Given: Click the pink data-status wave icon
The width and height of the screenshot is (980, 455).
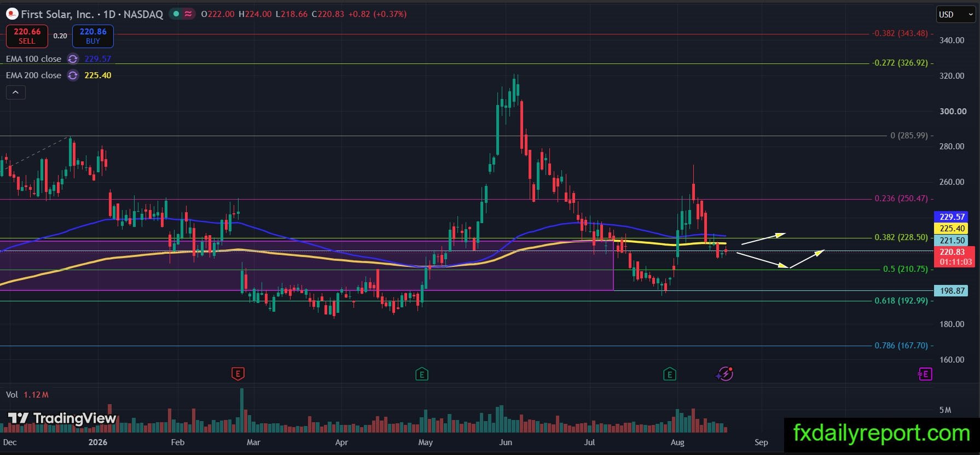Looking at the screenshot, I should tap(188, 14).
